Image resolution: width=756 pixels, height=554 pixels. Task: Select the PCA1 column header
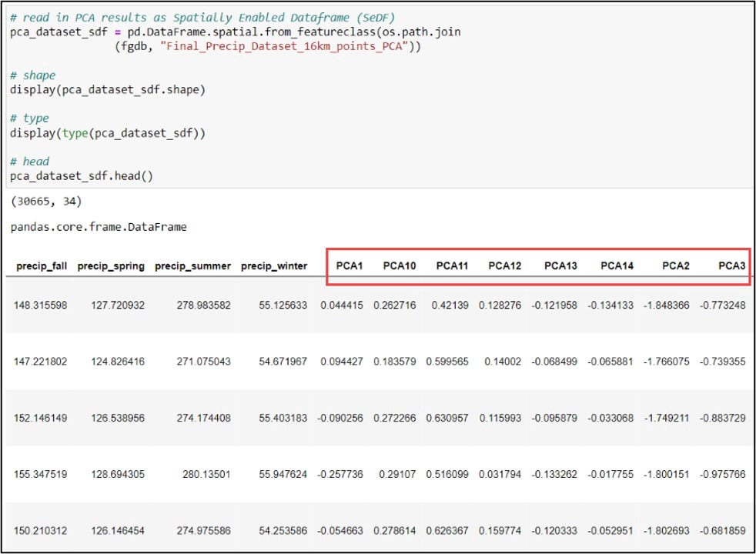tap(349, 266)
